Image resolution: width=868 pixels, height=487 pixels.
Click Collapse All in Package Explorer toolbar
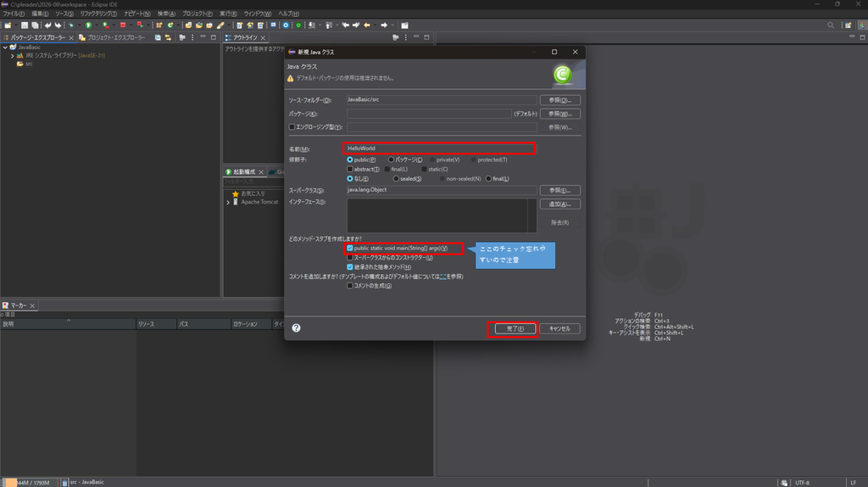pyautogui.click(x=158, y=37)
